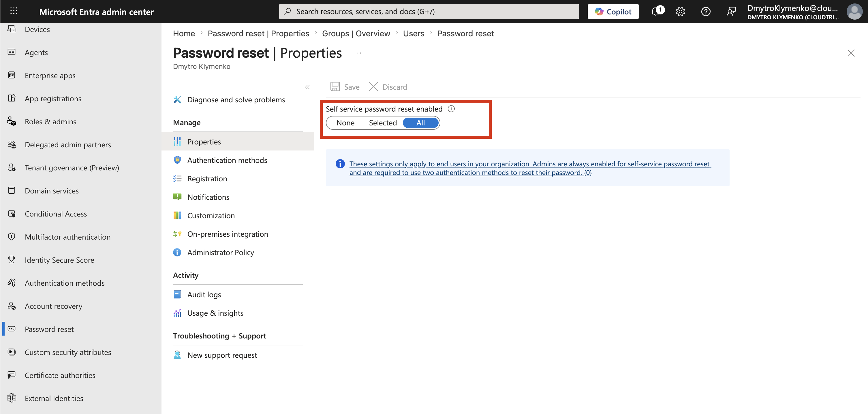Click the Delegated admin partners icon
Image resolution: width=868 pixels, height=414 pixels.
click(12, 144)
